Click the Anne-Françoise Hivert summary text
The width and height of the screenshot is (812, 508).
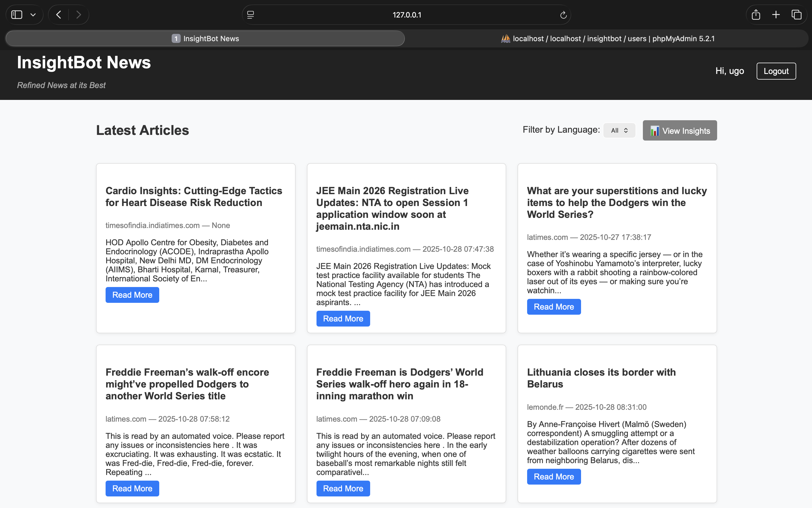(x=611, y=442)
